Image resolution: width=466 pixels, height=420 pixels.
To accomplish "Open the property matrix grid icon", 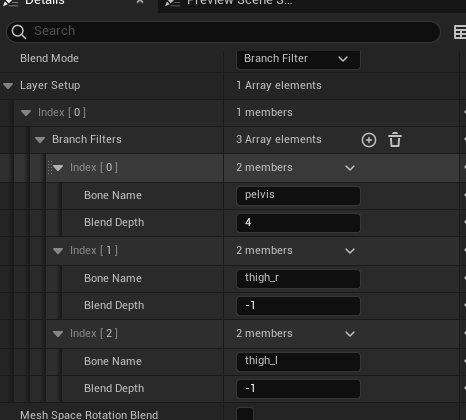I will tap(460, 32).
